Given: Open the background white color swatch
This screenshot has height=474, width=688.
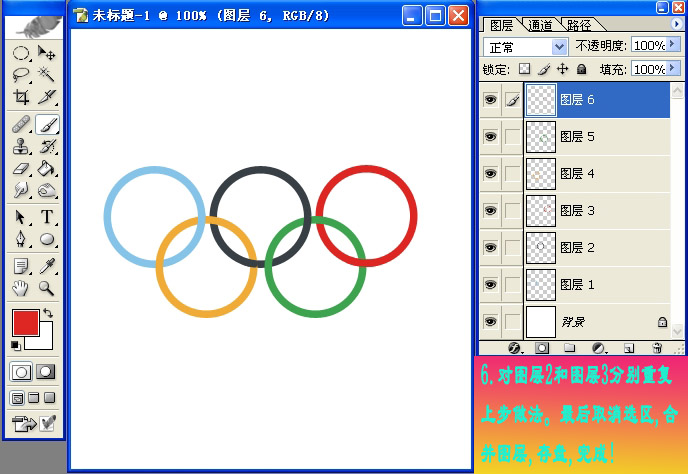Looking at the screenshot, I should tap(46, 341).
